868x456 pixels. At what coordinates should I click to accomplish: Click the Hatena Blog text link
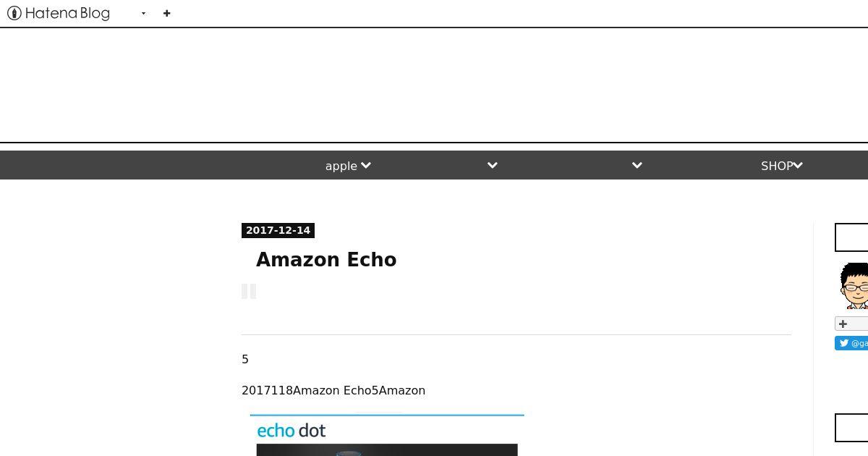(x=67, y=13)
